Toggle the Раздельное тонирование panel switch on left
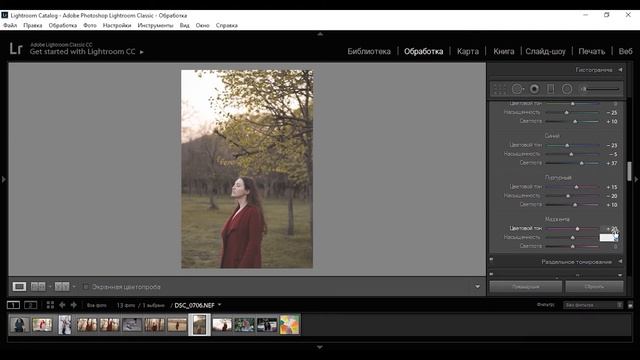The width and height of the screenshot is (640, 360). [491, 259]
